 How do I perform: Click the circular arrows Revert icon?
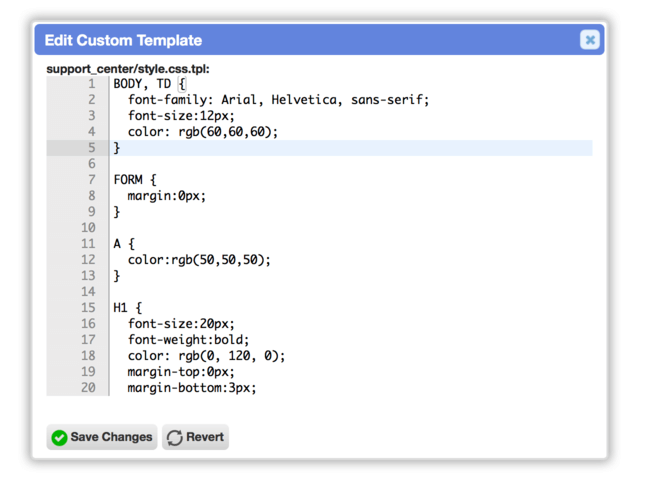tap(175, 437)
